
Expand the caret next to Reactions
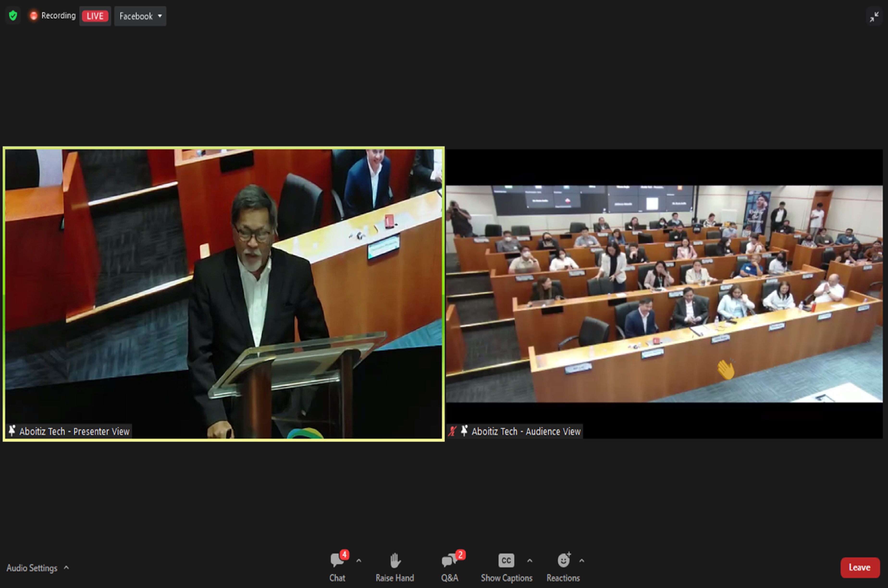click(582, 561)
